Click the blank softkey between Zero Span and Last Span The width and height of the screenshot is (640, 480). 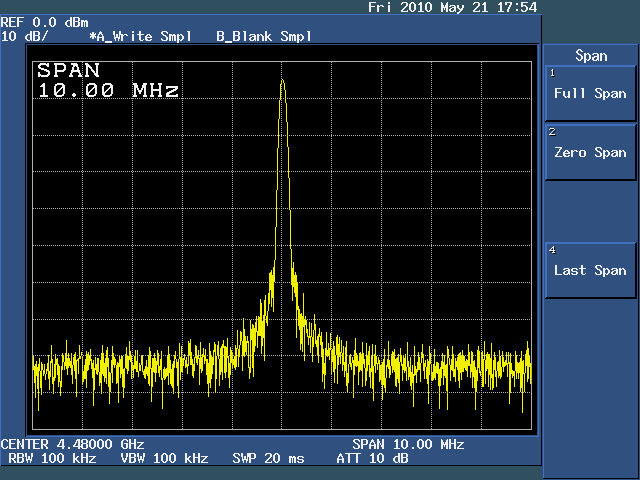pyautogui.click(x=590, y=211)
